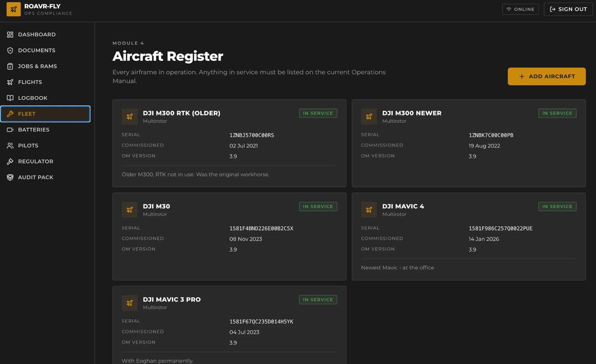This screenshot has width=596, height=364.
Task: Click the drone icon on DJI Mavic 4 card
Action: point(369,210)
